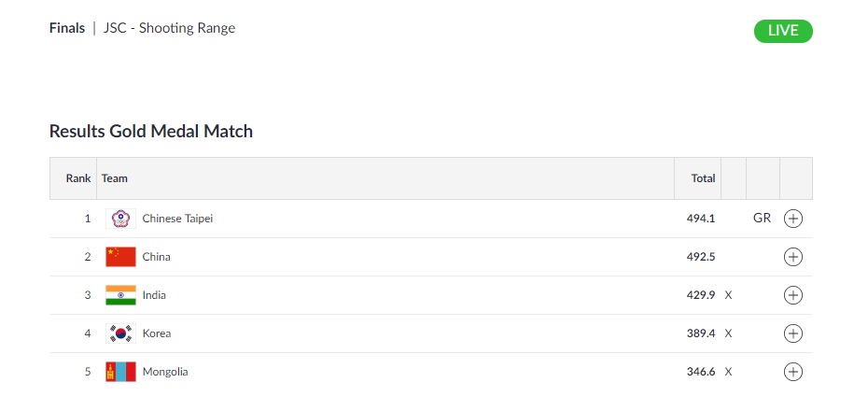Click the Korea flag icon

(x=120, y=333)
